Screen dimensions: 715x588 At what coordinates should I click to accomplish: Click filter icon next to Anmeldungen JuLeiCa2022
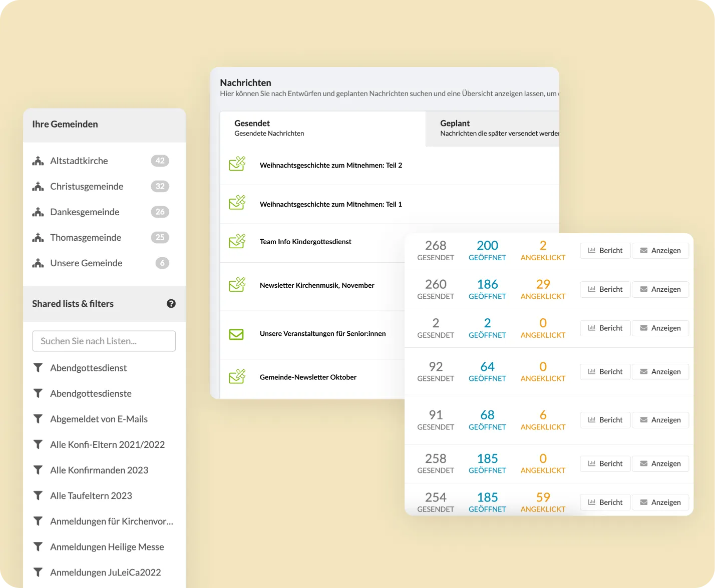[x=38, y=572]
